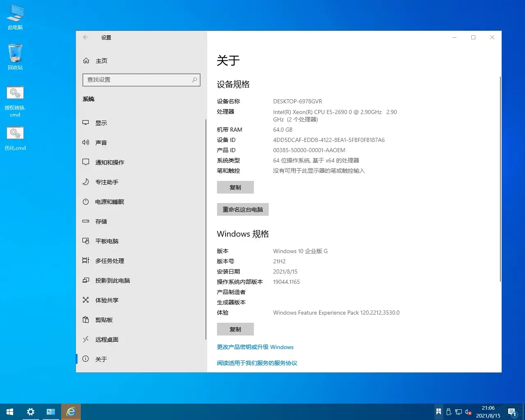
Task: Open the Windows Start menu
Action: tap(10, 412)
